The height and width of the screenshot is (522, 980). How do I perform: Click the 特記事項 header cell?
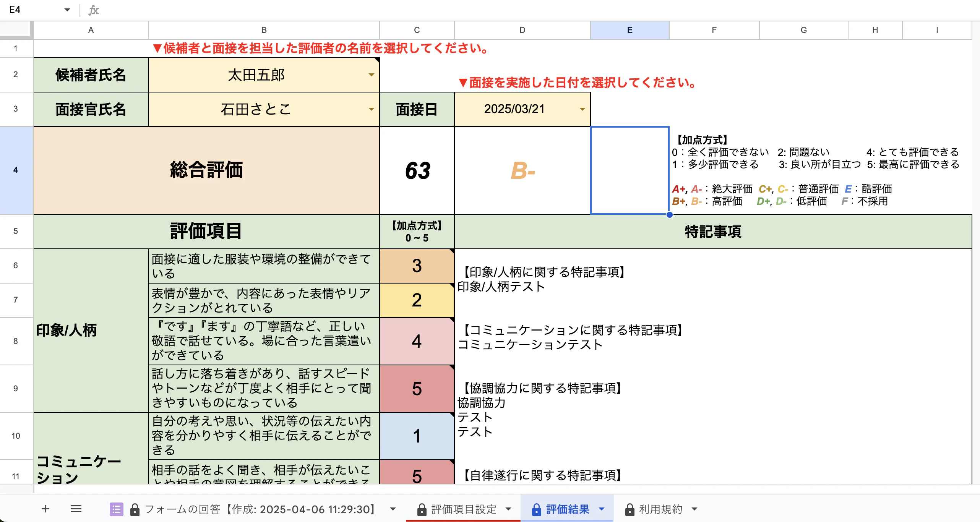tap(713, 232)
